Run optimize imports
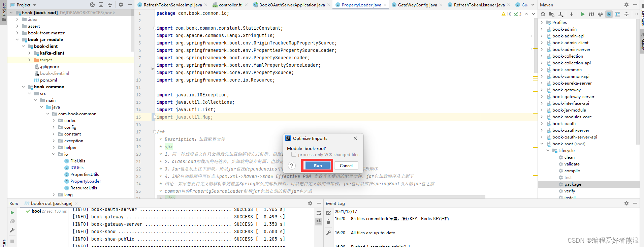Viewport: 644px width, 247px height. click(x=318, y=165)
